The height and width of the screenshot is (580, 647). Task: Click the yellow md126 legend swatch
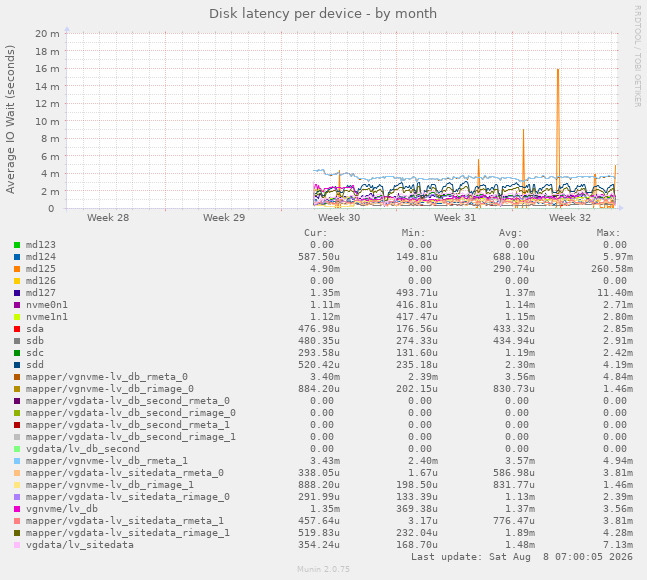point(17,281)
